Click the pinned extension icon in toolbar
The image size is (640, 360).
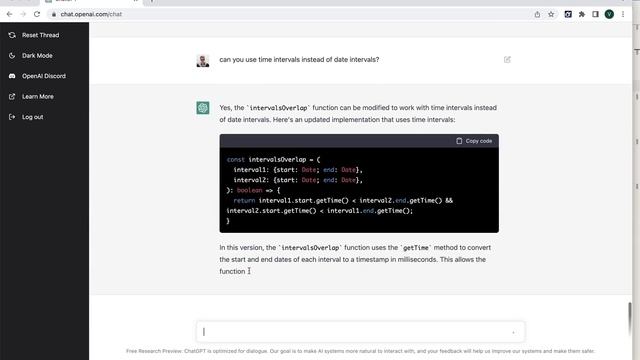click(x=568, y=14)
